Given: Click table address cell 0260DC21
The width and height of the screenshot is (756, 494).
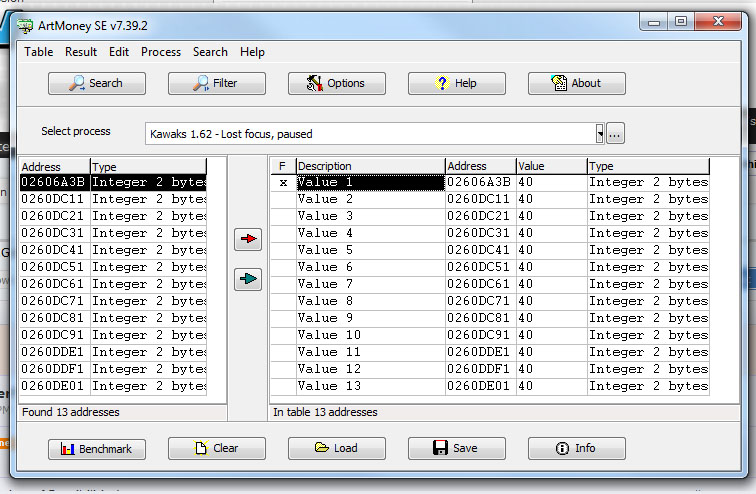Looking at the screenshot, I should point(481,216).
